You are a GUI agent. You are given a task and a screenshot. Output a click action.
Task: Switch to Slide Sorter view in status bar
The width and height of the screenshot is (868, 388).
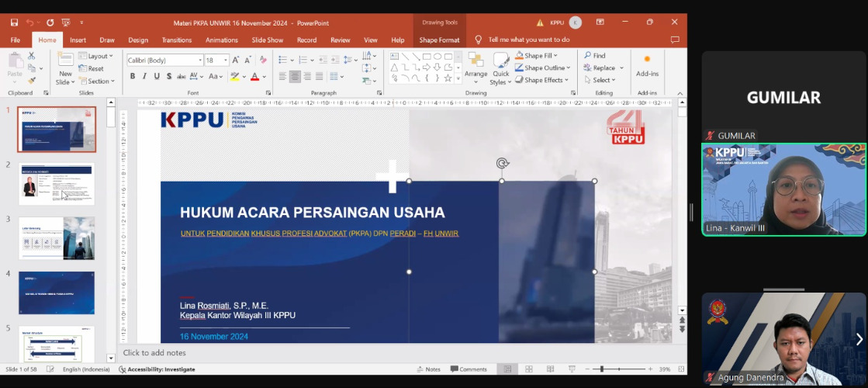[529, 369]
